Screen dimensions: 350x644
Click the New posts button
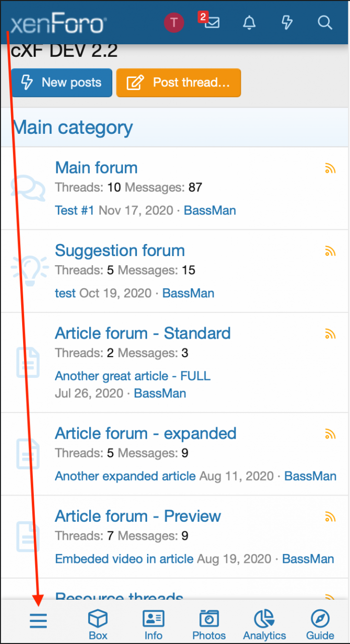click(61, 83)
